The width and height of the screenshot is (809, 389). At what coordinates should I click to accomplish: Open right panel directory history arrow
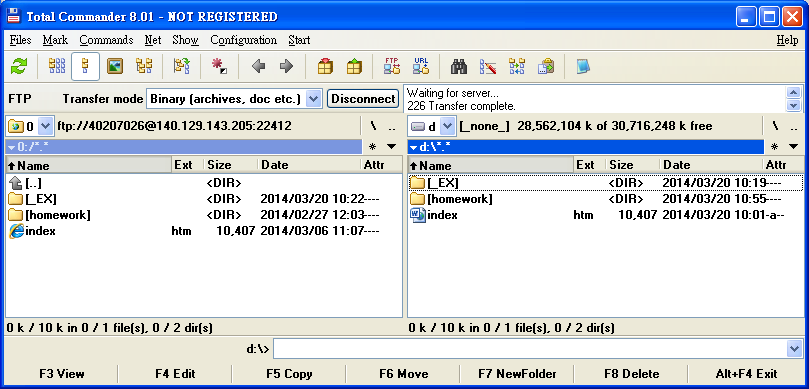[x=794, y=147]
